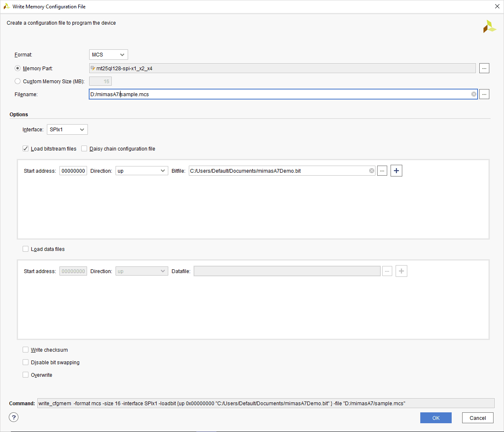Enable the Write checksum option
Viewport: 504px width, 432px height.
tap(26, 350)
